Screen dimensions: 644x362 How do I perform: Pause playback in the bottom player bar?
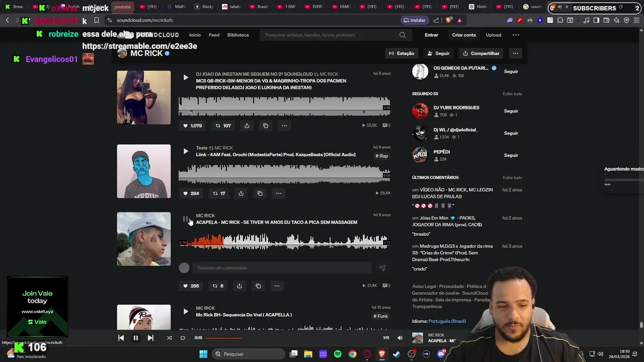[x=135, y=338]
